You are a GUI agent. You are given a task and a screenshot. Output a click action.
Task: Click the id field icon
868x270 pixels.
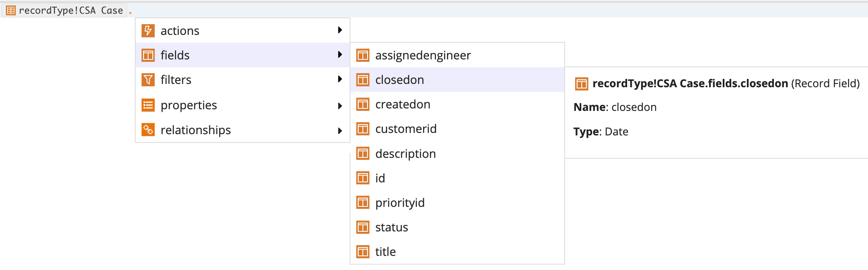363,178
